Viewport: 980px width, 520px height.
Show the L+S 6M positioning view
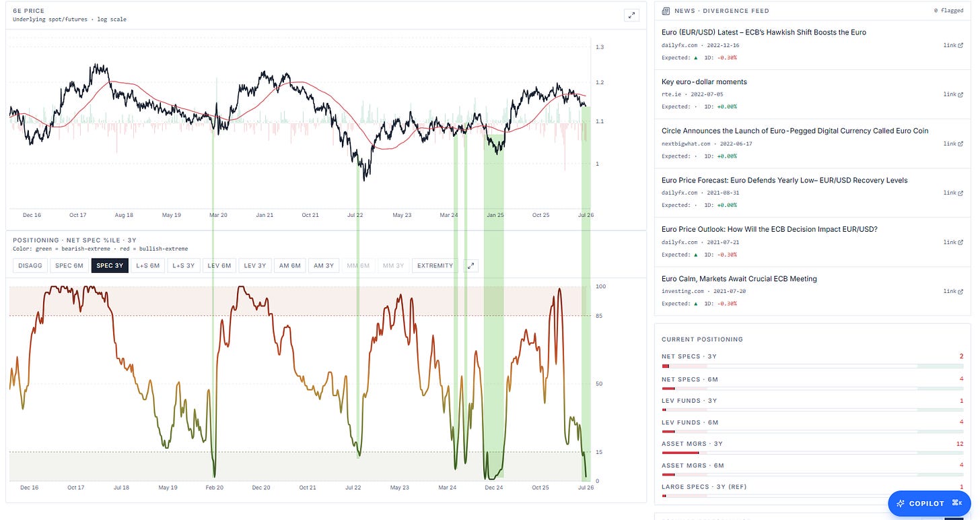click(x=148, y=265)
